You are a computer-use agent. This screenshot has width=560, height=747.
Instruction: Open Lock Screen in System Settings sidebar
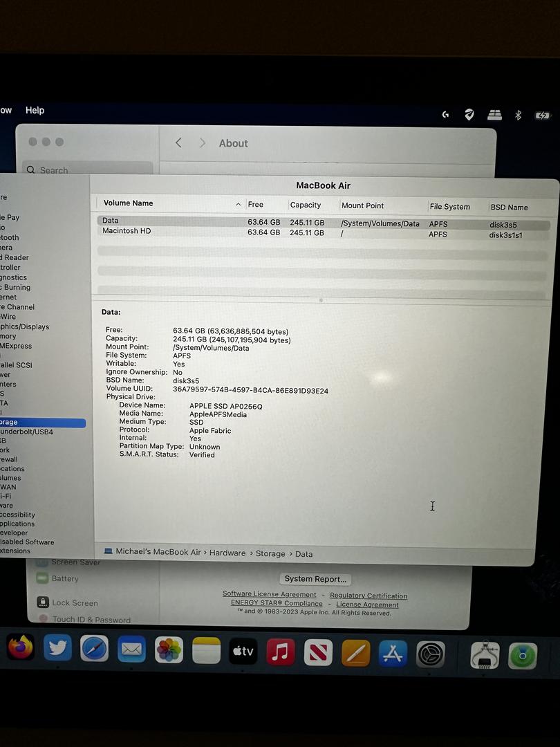[75, 602]
